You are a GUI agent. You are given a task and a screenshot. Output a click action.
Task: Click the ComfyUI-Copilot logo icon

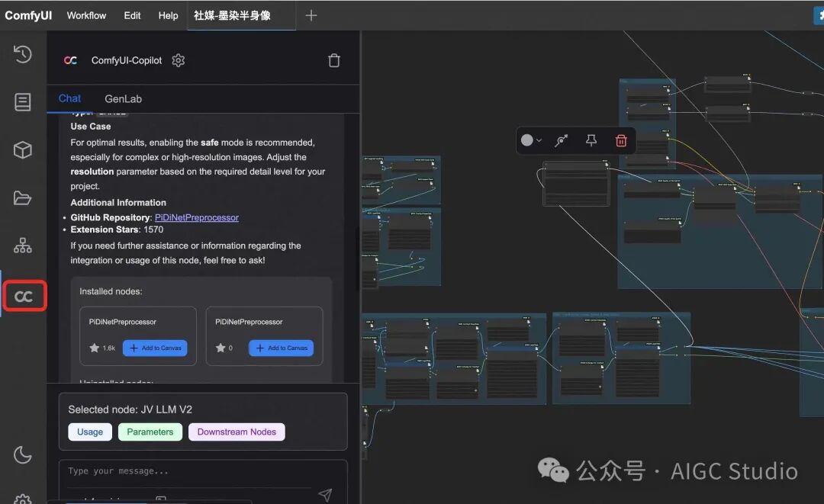click(70, 60)
